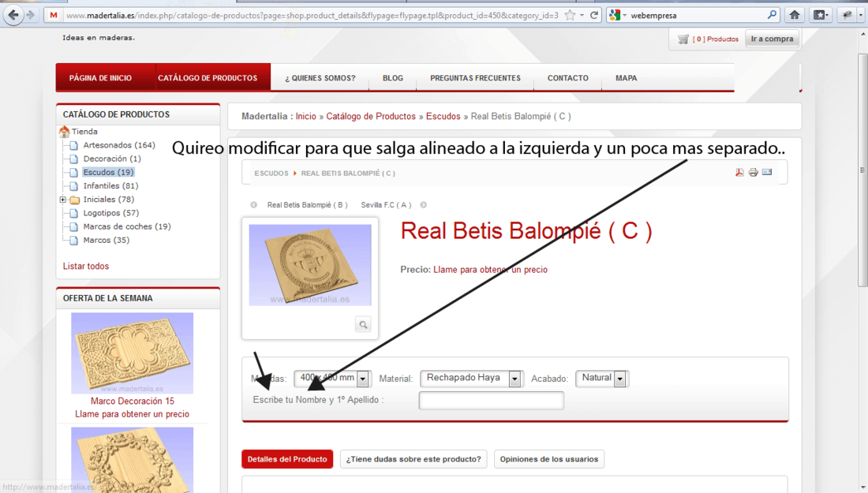Select Artesonados (164) category

pyautogui.click(x=119, y=145)
